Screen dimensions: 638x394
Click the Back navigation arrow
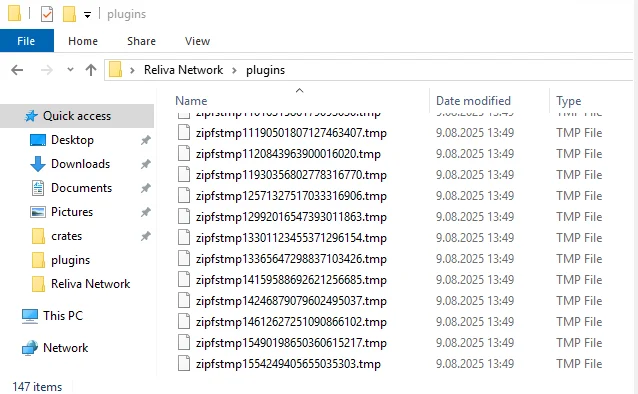[x=17, y=70]
